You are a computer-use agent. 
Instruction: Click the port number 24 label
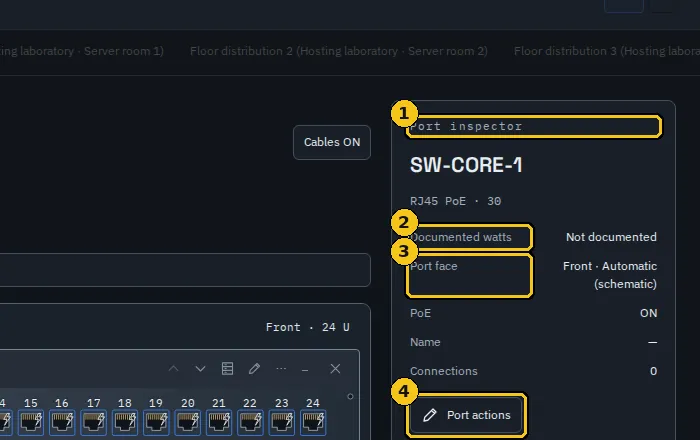click(x=313, y=403)
